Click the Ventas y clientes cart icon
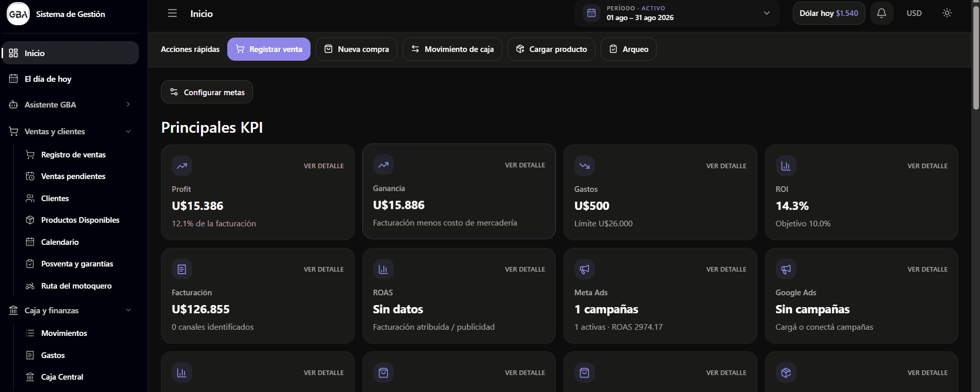This screenshot has height=392, width=980. click(13, 131)
